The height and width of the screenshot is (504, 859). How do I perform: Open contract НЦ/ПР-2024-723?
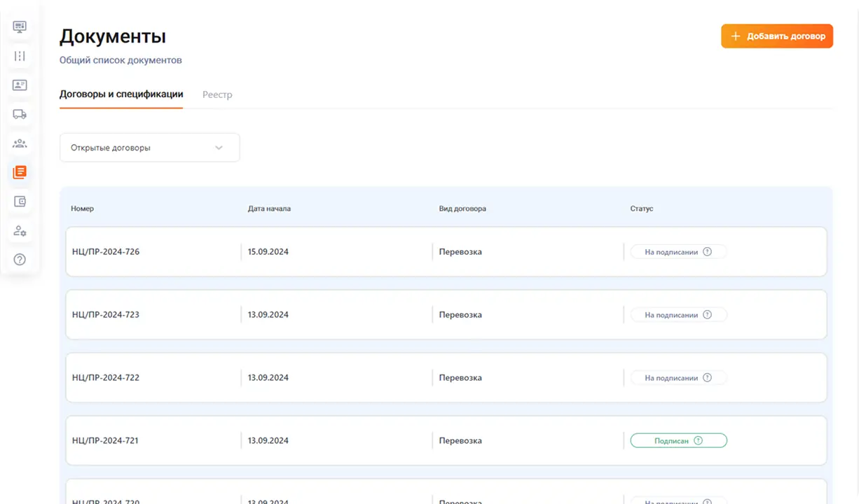click(x=106, y=315)
